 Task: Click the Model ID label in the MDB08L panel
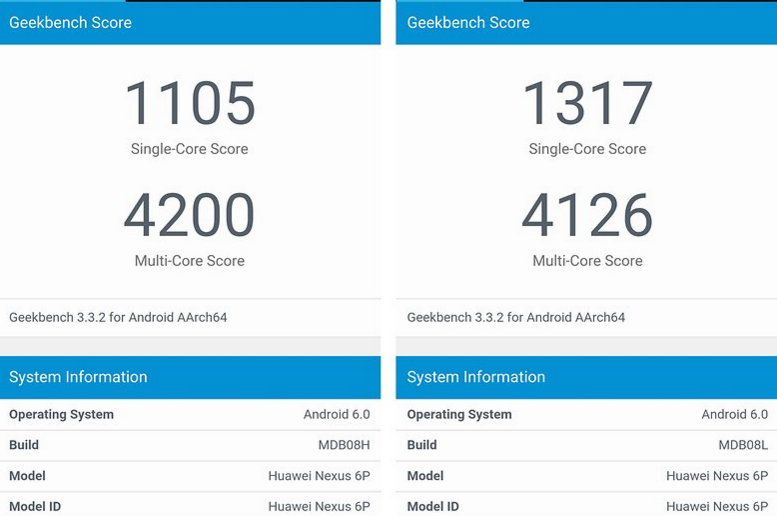(x=433, y=507)
